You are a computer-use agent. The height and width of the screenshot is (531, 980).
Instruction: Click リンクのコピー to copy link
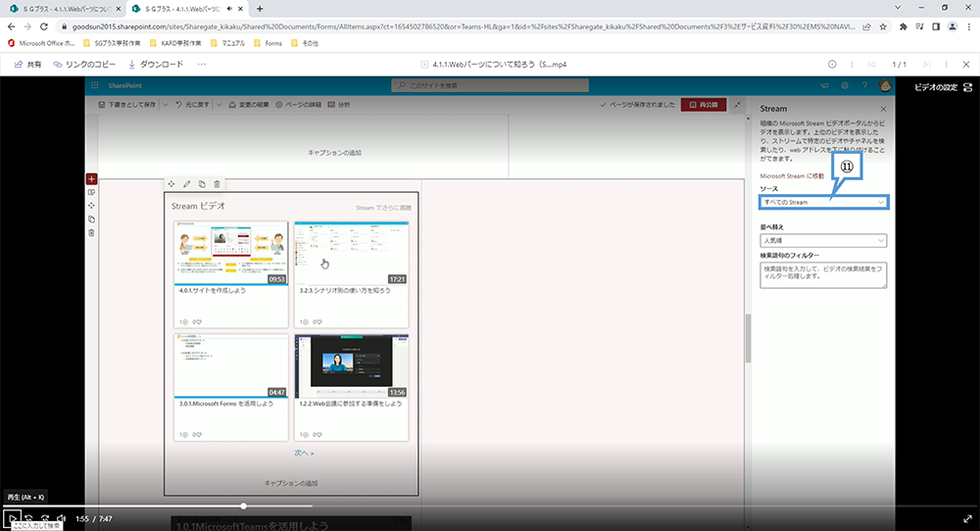coord(84,65)
